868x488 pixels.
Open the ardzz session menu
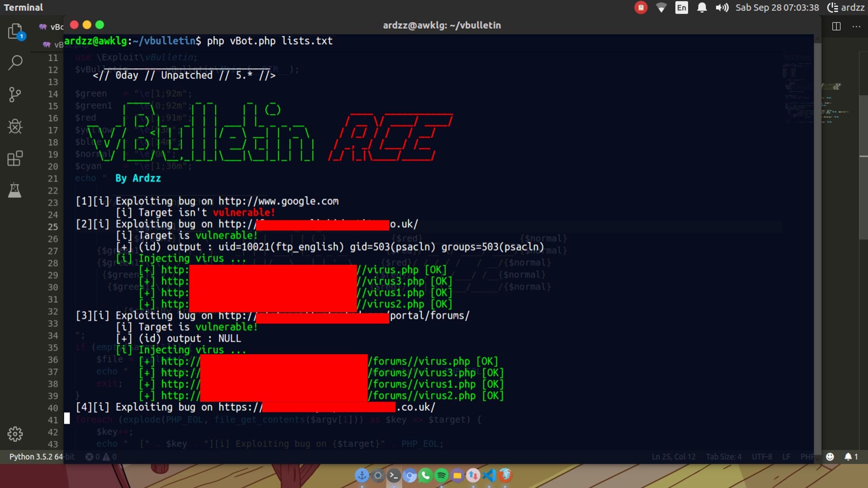coord(845,8)
